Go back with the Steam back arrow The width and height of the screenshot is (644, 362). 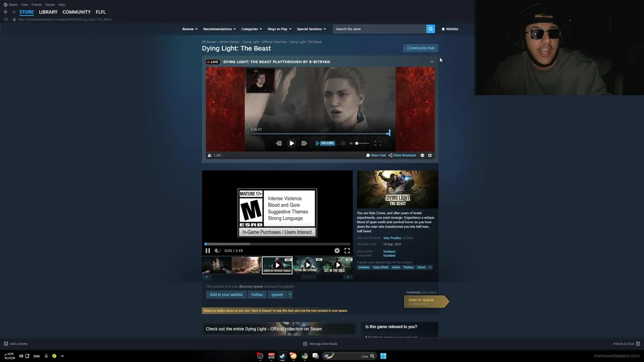(6, 12)
